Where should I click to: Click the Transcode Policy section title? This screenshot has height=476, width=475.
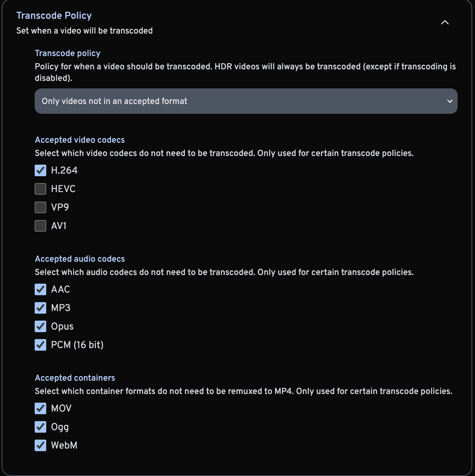click(x=54, y=16)
